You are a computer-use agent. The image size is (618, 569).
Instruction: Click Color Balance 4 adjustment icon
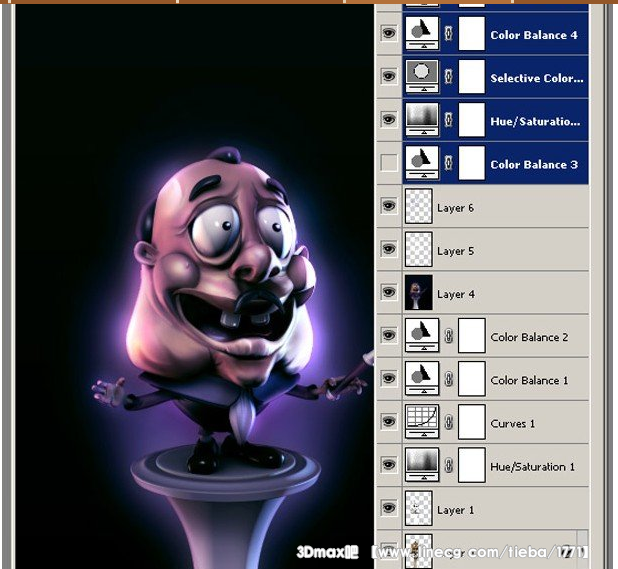click(422, 33)
